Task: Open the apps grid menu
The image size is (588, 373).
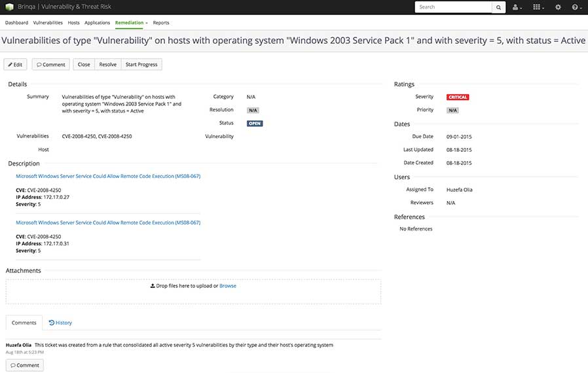Action: tap(538, 7)
